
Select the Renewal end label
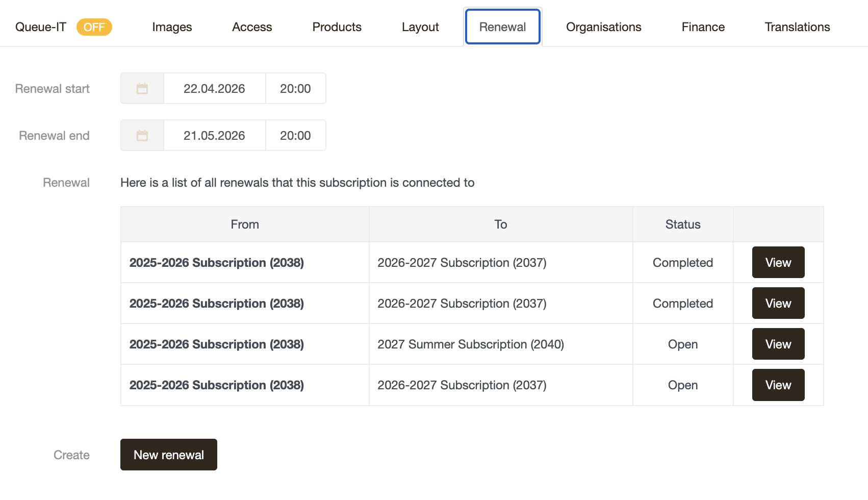(54, 136)
